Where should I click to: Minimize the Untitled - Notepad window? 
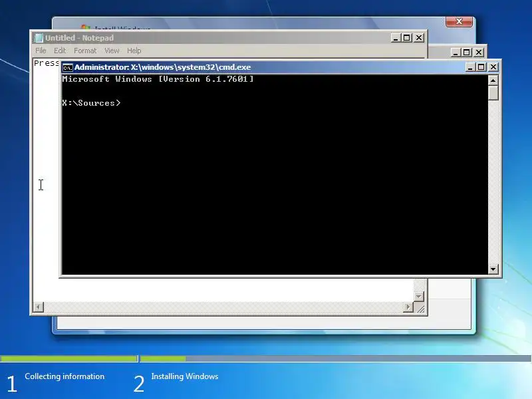click(395, 38)
